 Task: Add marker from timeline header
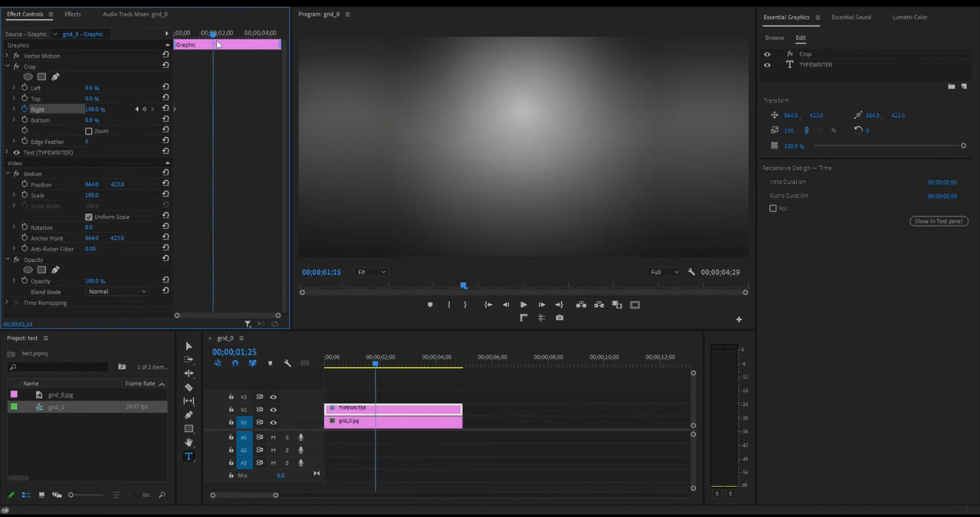269,363
